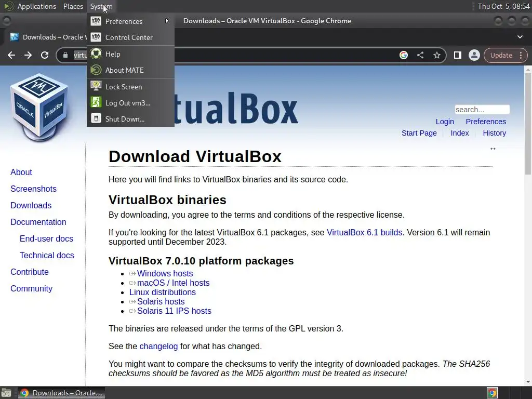Image resolution: width=532 pixels, height=399 pixels.
Task: Click the Downloads – Oracle taskbar button
Action: [x=61, y=393]
